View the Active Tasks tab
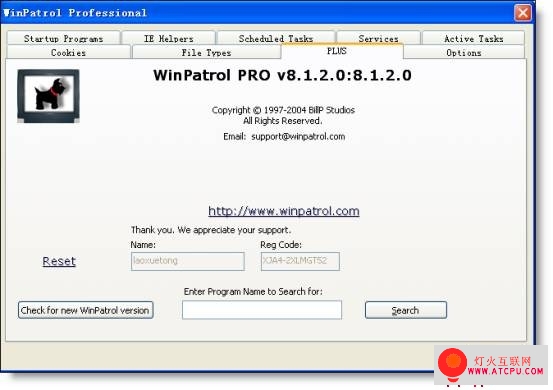This screenshot has width=553, height=390. (473, 38)
